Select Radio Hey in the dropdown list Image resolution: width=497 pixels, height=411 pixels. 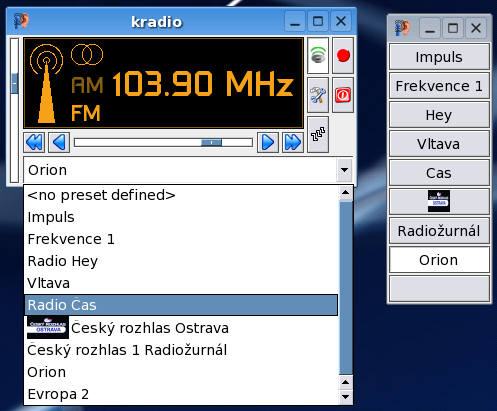pos(182,261)
